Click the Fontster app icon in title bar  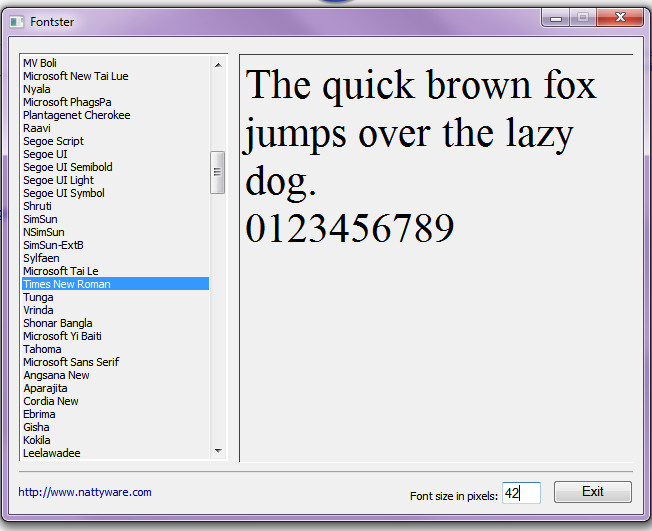17,22
